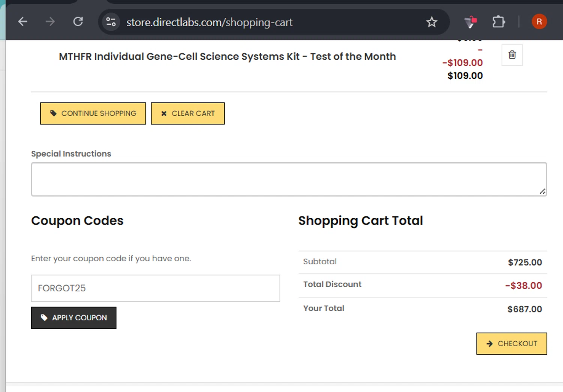Apply the FORGOT25 coupon
The width and height of the screenshot is (563, 392).
74,318
